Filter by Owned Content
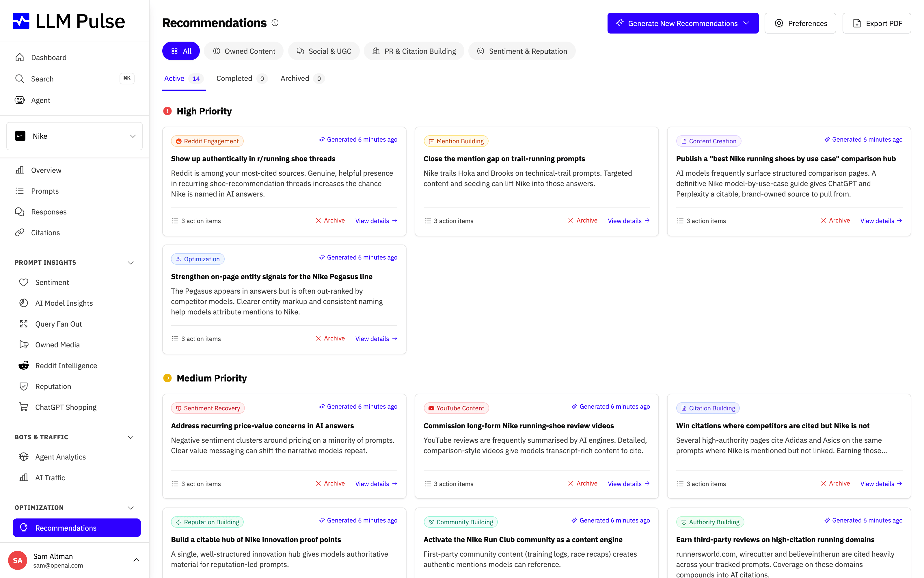The width and height of the screenshot is (924, 578). (x=244, y=51)
